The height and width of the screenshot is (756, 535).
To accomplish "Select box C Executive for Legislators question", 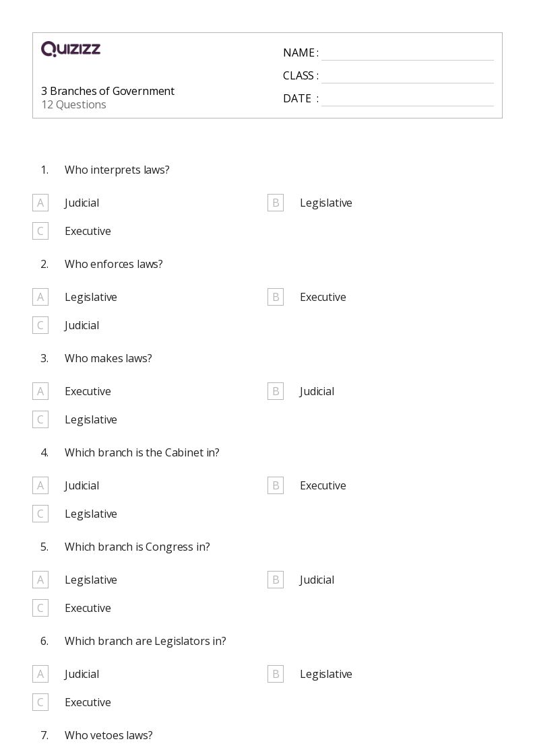I will coord(40,703).
